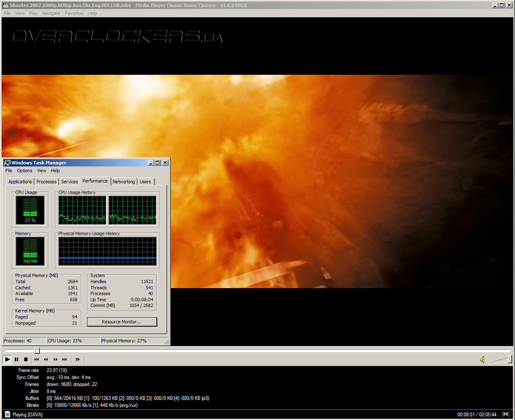Open the Play menu
This screenshot has width=515, height=420.
33,13
